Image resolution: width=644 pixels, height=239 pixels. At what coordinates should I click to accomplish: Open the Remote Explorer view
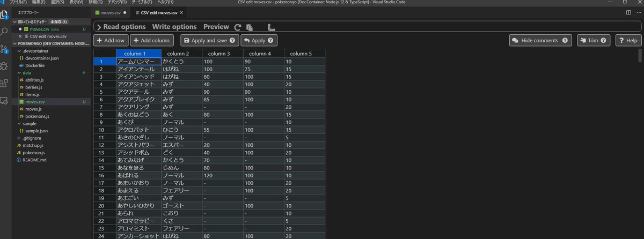coord(4,100)
